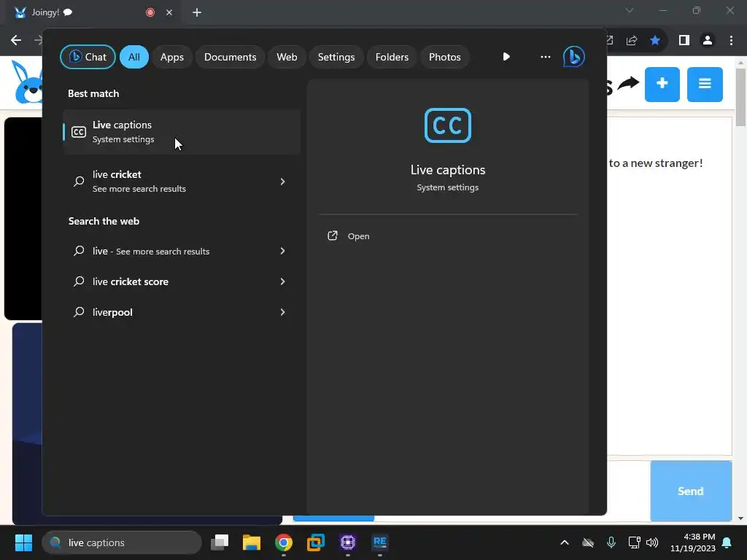Open the Joingy hamburger menu button

(x=705, y=85)
